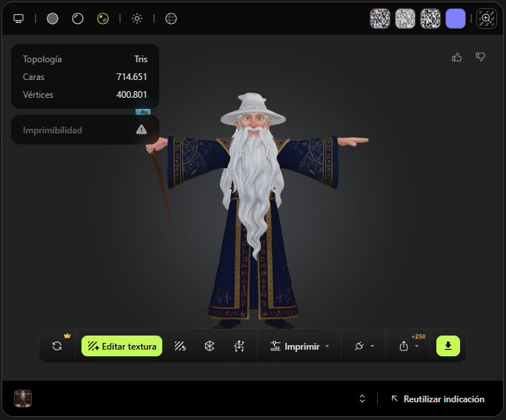
Task: Click the wizard 3D model in viewport
Action: tap(253, 210)
